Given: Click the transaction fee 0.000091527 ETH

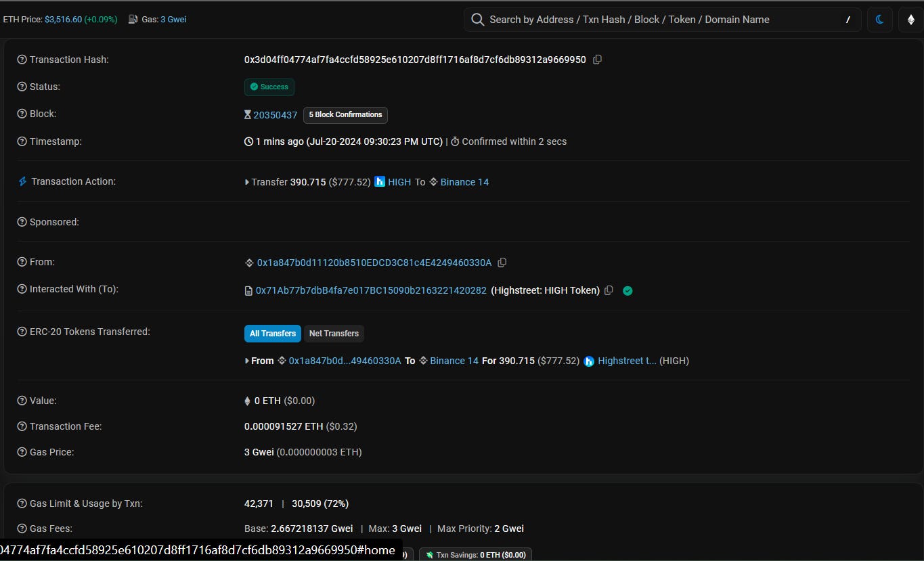Looking at the screenshot, I should click(284, 426).
